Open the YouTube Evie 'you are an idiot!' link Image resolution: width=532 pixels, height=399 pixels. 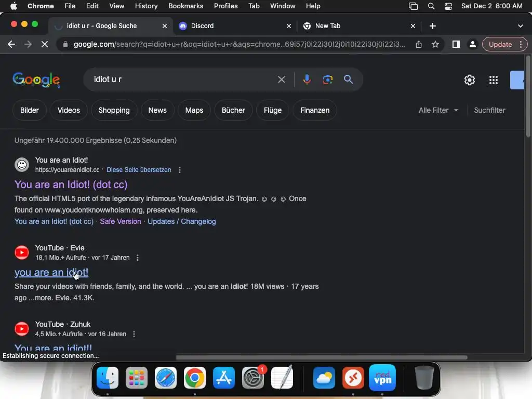(51, 272)
